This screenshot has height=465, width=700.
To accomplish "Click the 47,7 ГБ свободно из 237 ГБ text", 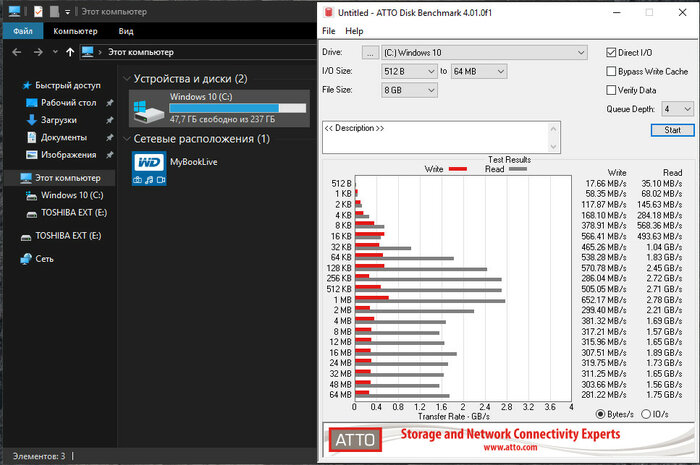I will [222, 119].
